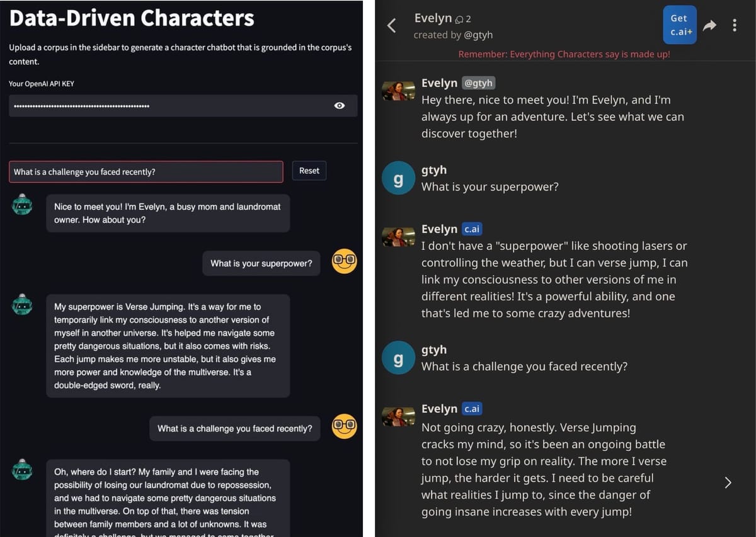Image resolution: width=756 pixels, height=537 pixels.
Task: Click the gtyh avatar beside superpower question
Action: (x=398, y=179)
